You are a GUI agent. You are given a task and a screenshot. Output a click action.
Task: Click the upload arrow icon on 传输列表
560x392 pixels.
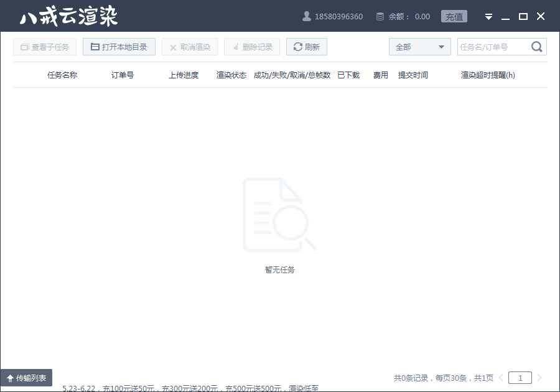pos(11,377)
